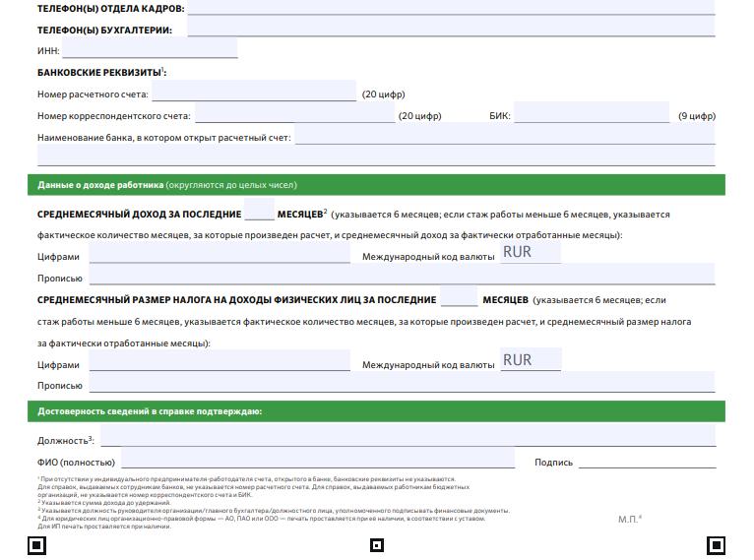Screen dimensions: 754x560
Task: Click the RUR currency code field for tax
Action: click(x=531, y=360)
